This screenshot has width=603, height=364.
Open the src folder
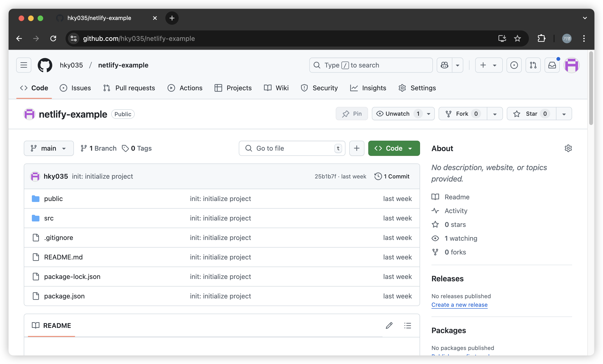49,218
